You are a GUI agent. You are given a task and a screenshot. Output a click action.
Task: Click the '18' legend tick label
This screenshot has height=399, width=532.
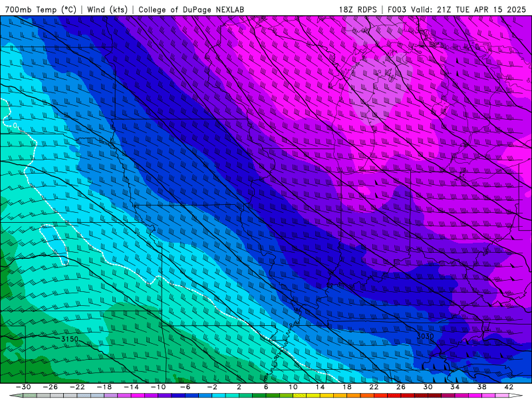pyautogui.click(x=347, y=387)
